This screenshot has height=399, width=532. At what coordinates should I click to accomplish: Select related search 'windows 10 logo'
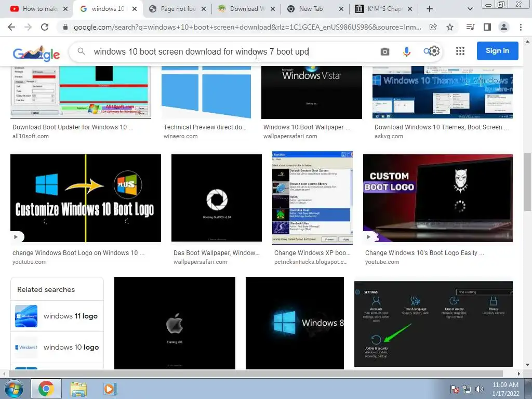[x=57, y=348]
